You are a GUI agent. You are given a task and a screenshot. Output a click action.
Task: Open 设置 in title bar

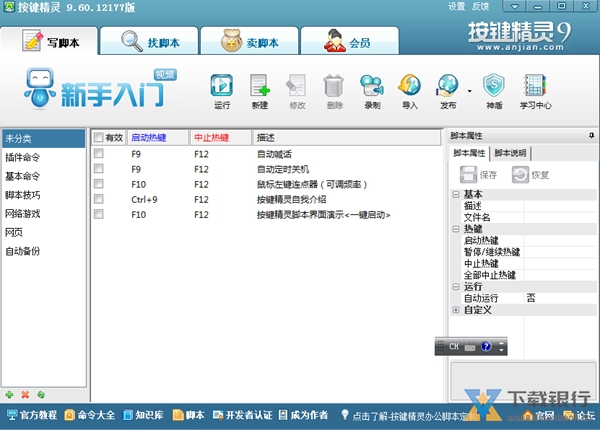pyautogui.click(x=457, y=6)
